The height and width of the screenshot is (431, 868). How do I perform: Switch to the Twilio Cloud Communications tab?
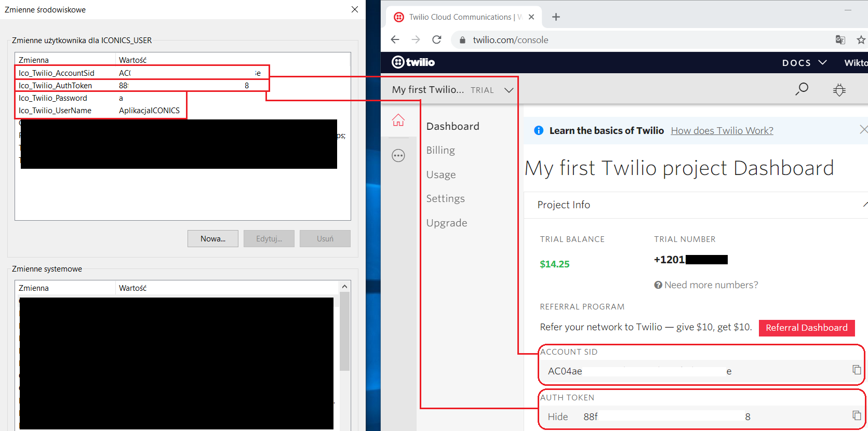464,17
